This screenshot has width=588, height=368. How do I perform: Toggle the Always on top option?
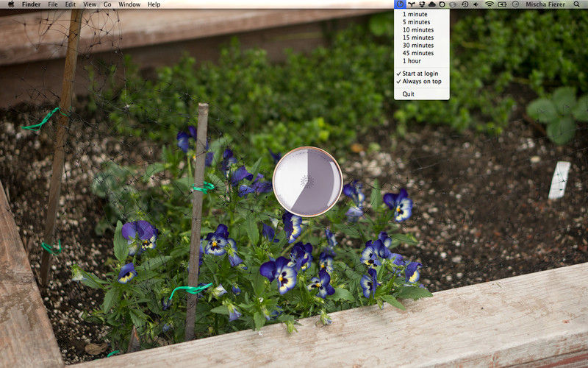click(x=421, y=81)
